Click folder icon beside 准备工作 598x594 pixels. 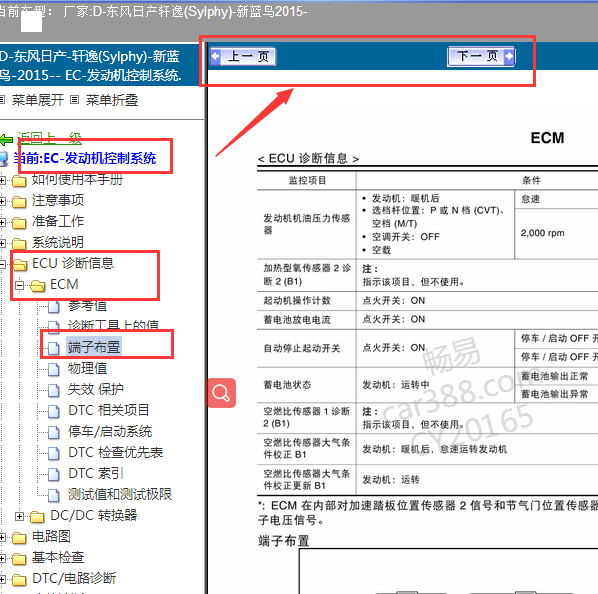coord(19,223)
